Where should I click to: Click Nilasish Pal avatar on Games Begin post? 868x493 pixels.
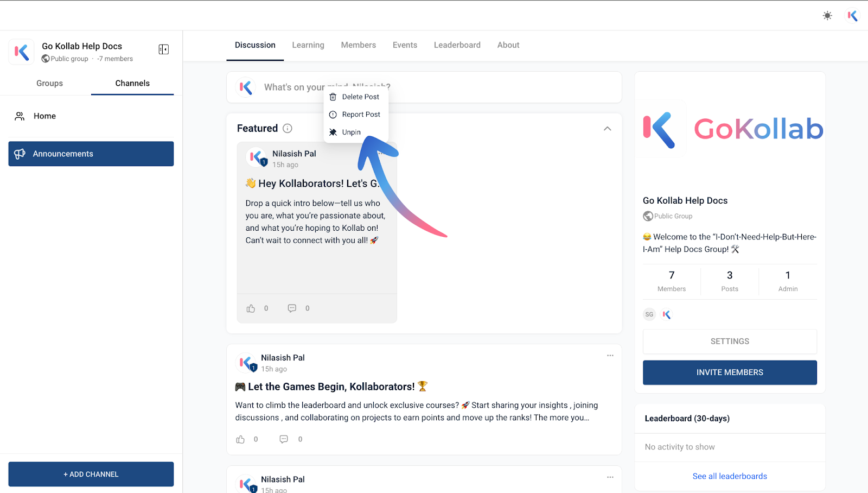pos(247,363)
